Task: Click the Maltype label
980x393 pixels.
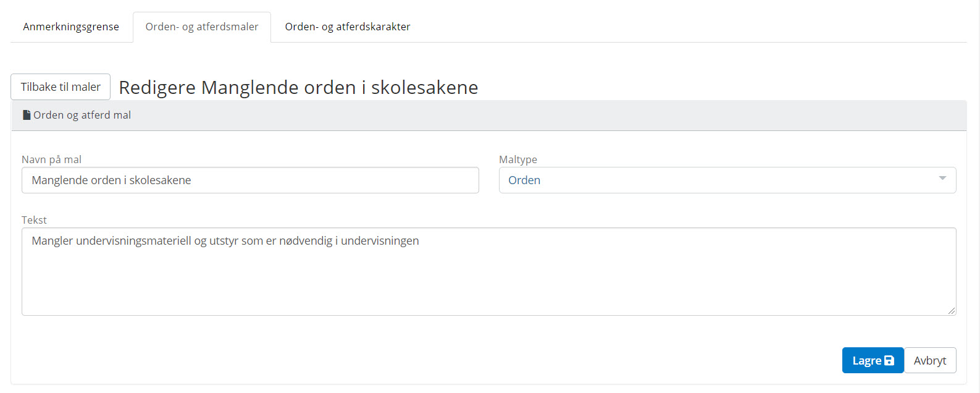Action: [x=518, y=159]
